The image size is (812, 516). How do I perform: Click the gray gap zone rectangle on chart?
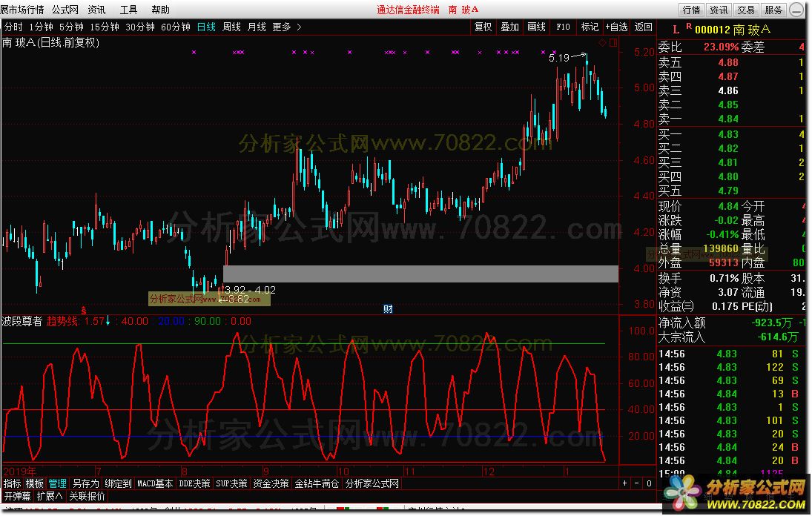(420, 274)
